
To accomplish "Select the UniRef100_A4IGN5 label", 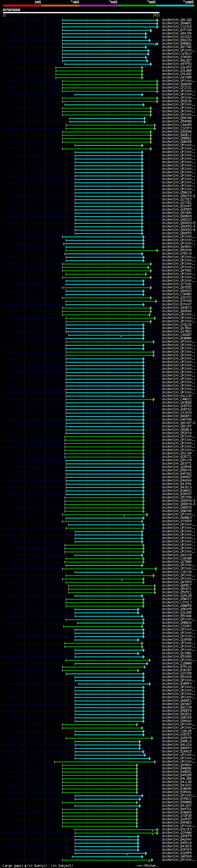I will tap(177, 78).
